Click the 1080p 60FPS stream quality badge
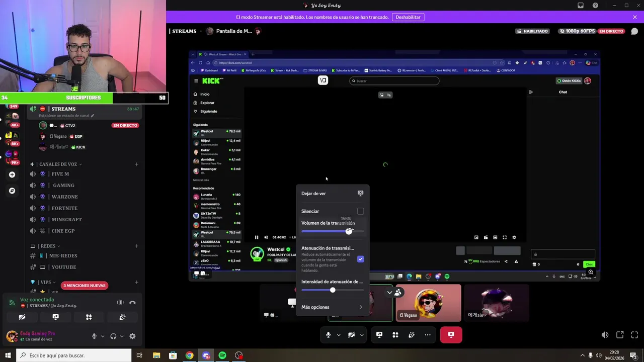The width and height of the screenshot is (644, 362). tap(576, 31)
